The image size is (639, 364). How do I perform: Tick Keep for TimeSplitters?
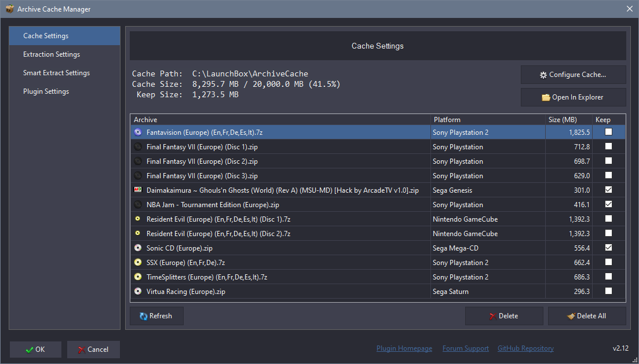click(x=608, y=277)
